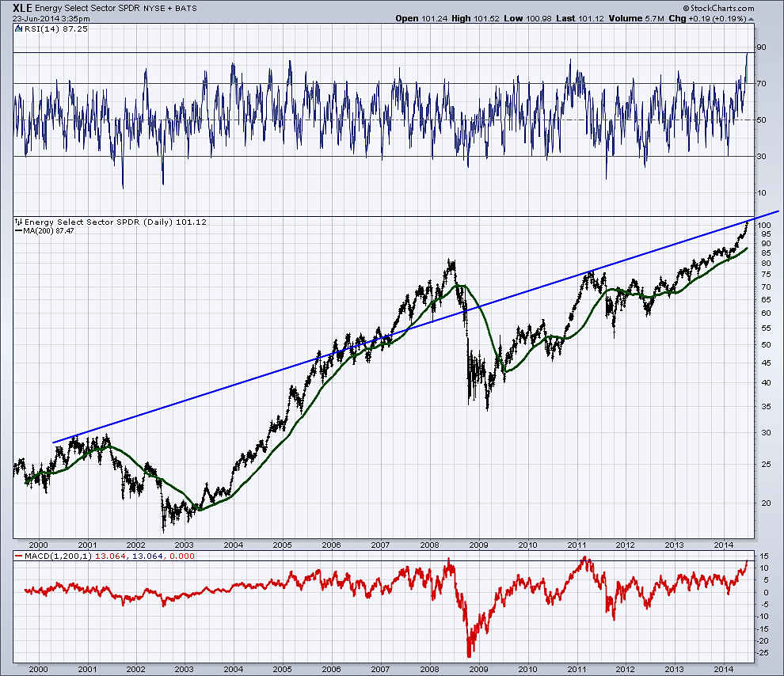Screen dimensions: 784x676
Task: Click the MA(200) line legend marker
Action: 19,230
